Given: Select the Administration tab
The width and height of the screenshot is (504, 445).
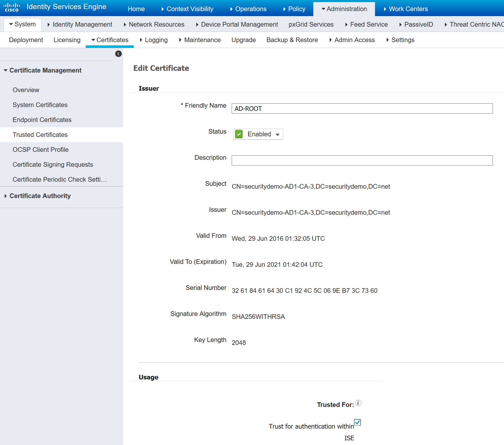Looking at the screenshot, I should 344,9.
